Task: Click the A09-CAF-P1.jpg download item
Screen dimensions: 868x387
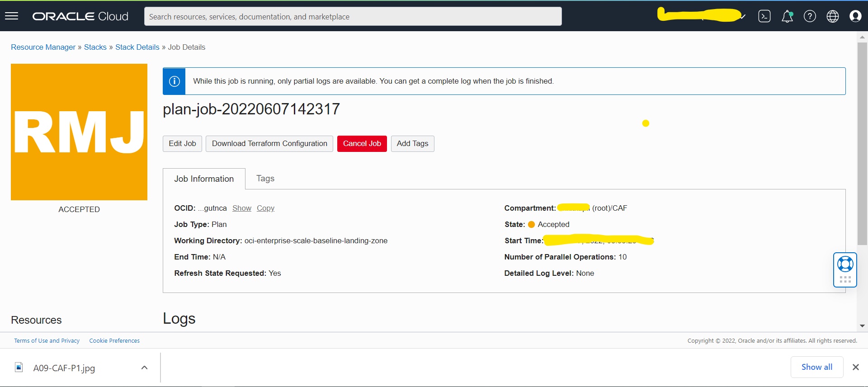Action: click(80, 368)
